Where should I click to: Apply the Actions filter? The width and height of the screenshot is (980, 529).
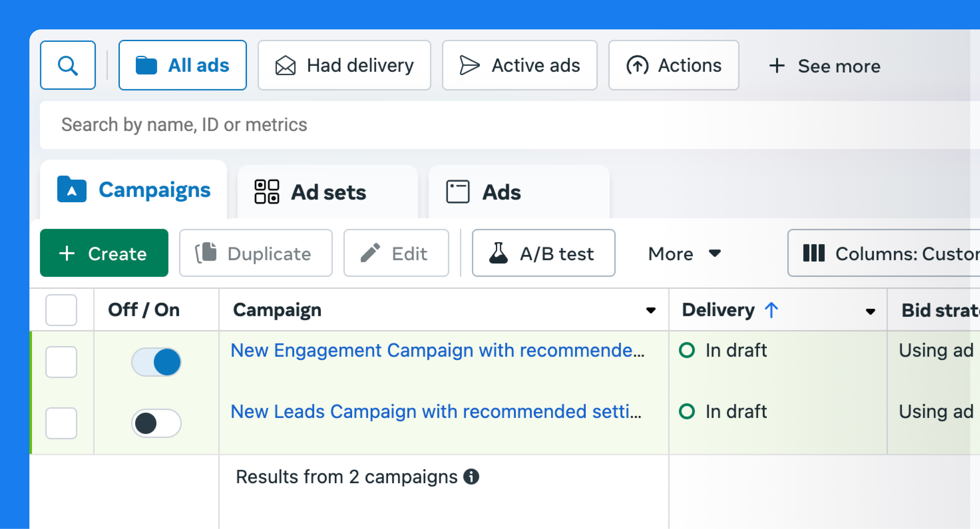[x=674, y=65]
